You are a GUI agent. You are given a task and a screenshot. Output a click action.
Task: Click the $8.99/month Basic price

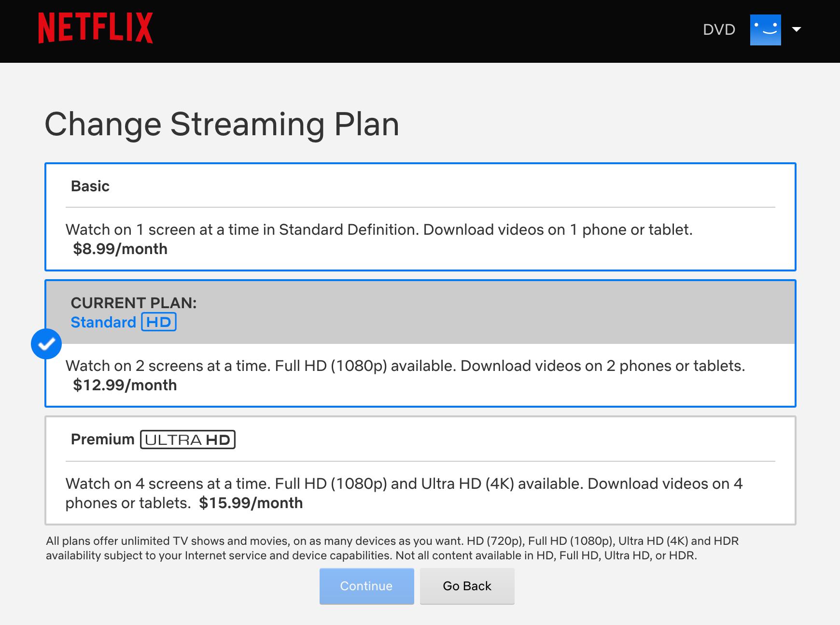120,249
